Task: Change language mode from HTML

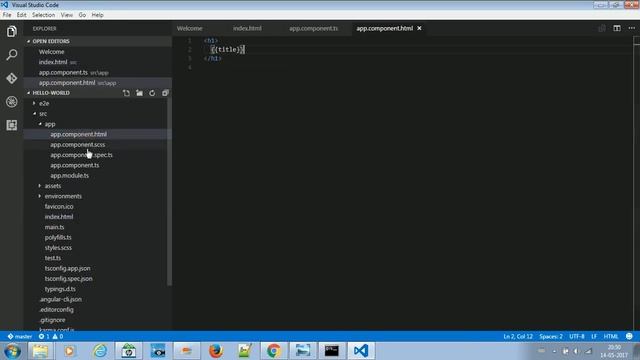Action: point(611,336)
